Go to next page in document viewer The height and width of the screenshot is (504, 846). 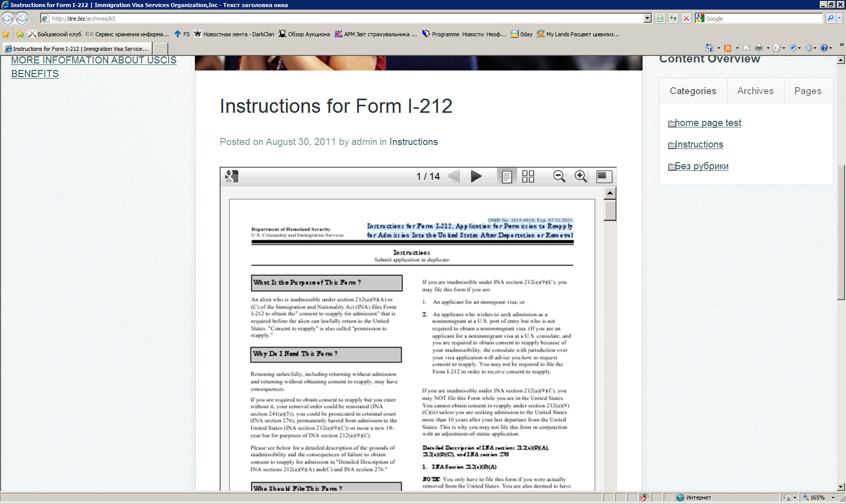tap(476, 176)
